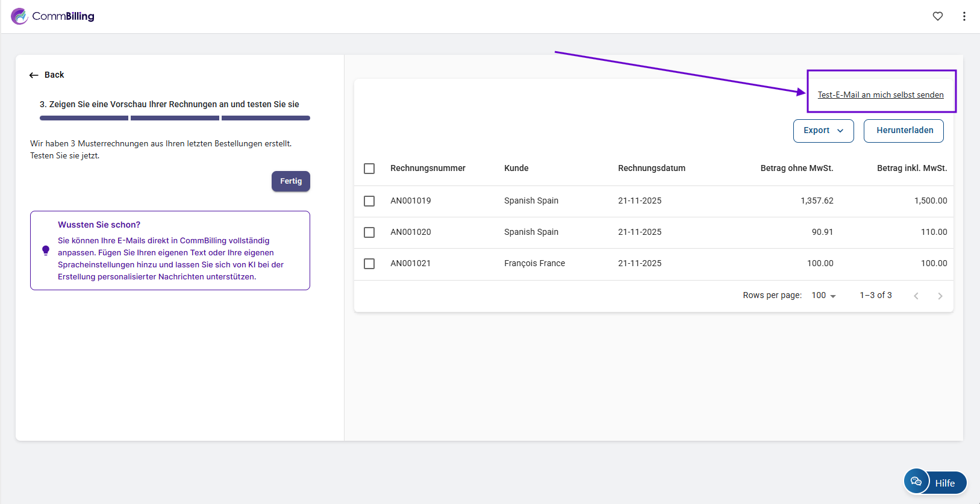Click the lightbulb tip icon
Viewport: 980px width, 504px height.
coord(46,250)
